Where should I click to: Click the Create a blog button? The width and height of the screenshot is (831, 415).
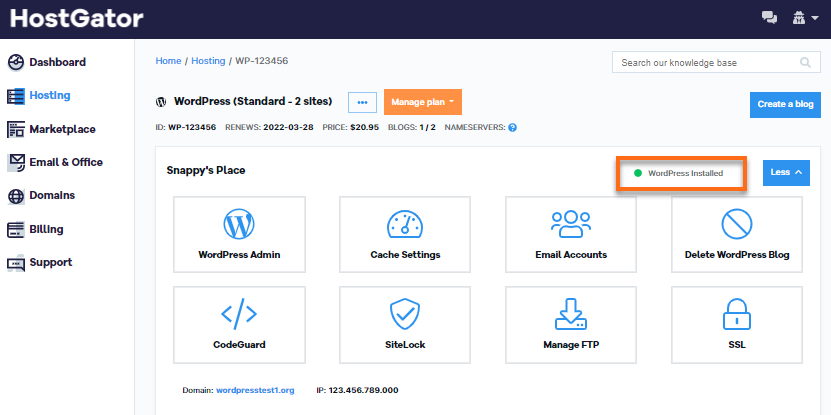tap(785, 104)
